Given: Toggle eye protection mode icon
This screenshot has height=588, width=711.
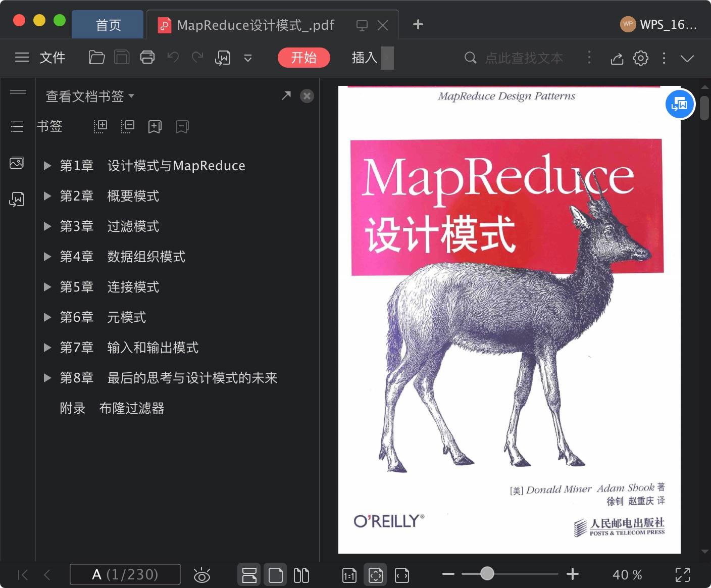Looking at the screenshot, I should [202, 575].
